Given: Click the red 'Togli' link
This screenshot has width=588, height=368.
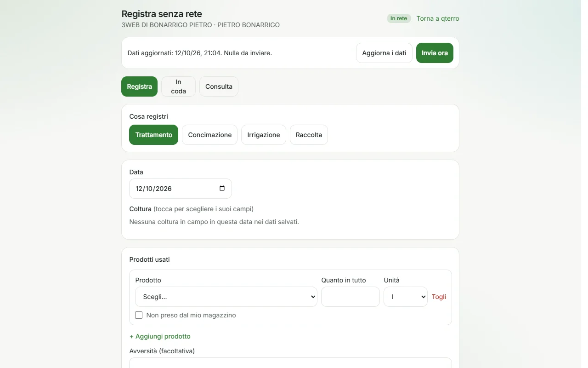Looking at the screenshot, I should (x=439, y=297).
